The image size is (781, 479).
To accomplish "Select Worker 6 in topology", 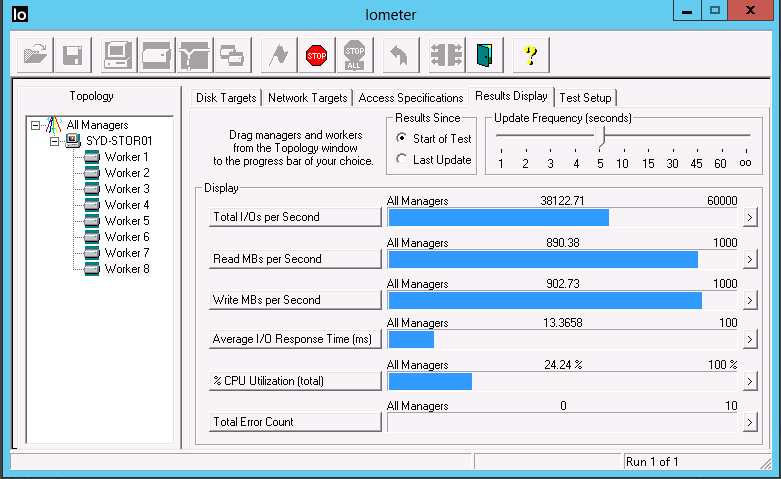I will 117,237.
